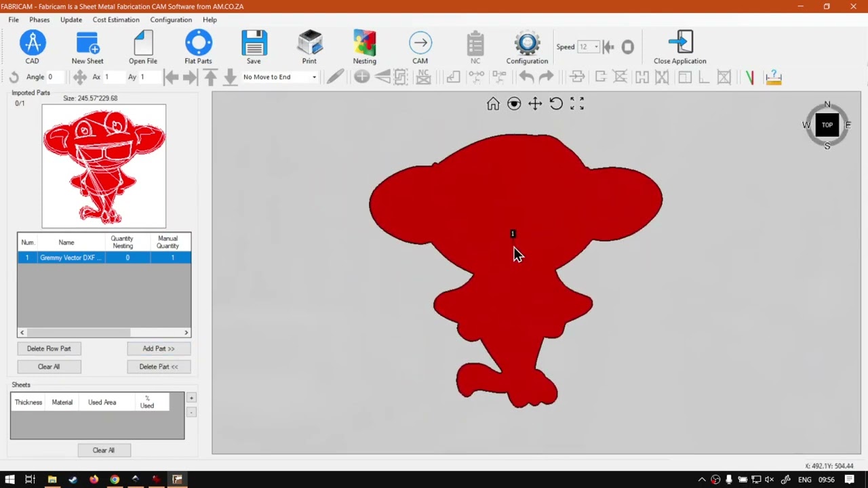Image resolution: width=868 pixels, height=488 pixels.
Task: Click the fit-to-screen icon
Action: [577, 104]
